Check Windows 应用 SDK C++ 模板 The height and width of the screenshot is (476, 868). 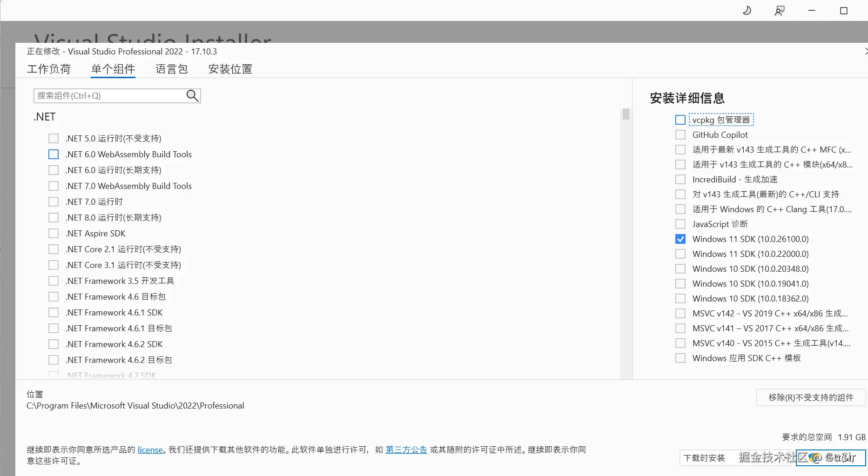click(680, 358)
